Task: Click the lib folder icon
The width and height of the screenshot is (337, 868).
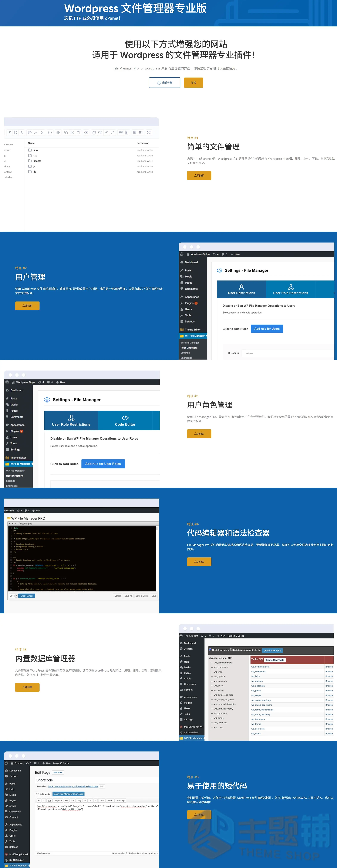Action: click(30, 172)
